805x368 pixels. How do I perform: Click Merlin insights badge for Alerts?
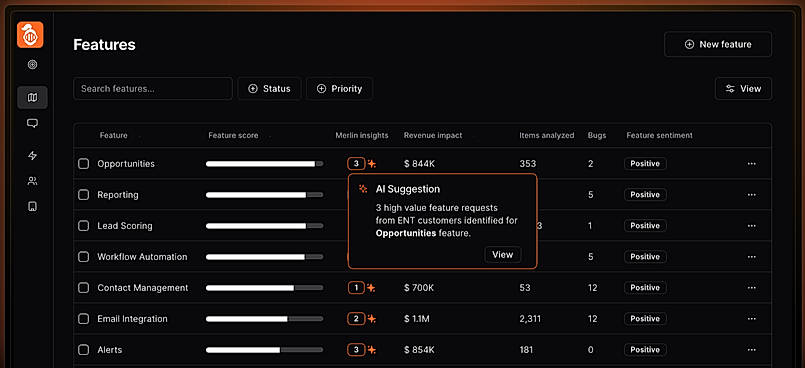pos(356,350)
